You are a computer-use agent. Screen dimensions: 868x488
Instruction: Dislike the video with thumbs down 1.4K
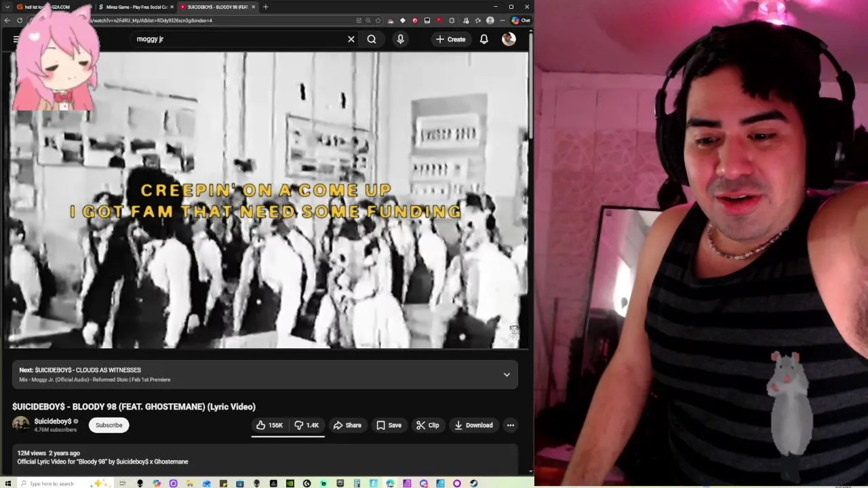(x=307, y=425)
